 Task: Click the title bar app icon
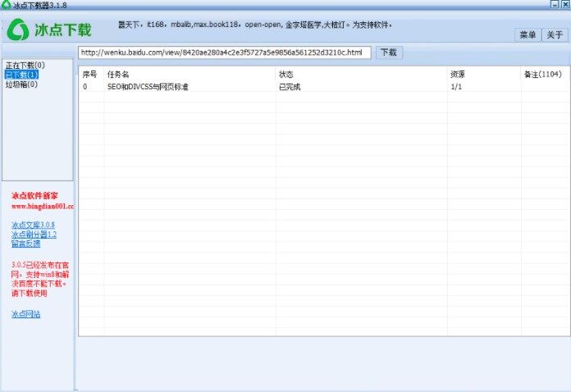point(6,4)
